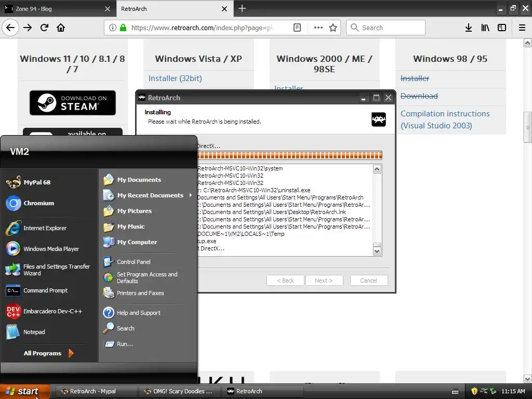Open the library icon in browser toolbar

485,28
